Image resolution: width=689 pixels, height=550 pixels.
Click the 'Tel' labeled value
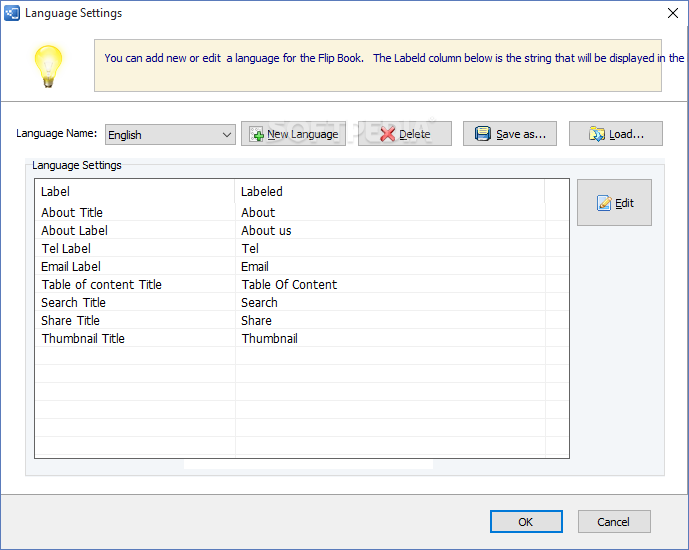250,249
